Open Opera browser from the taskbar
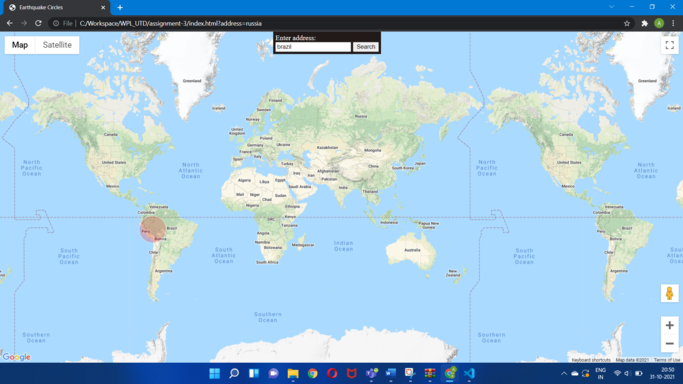The width and height of the screenshot is (683, 384). [332, 373]
